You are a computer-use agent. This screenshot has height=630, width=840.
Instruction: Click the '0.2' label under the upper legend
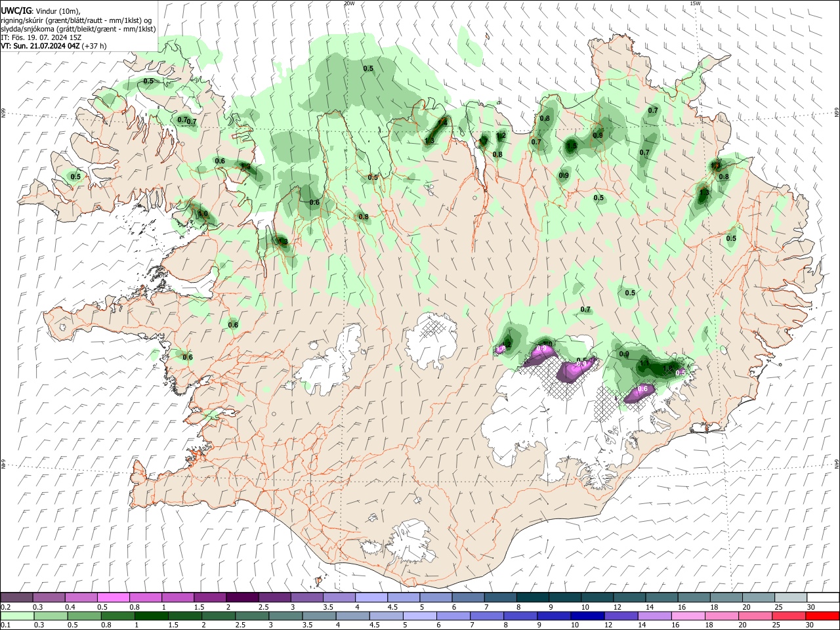5,607
